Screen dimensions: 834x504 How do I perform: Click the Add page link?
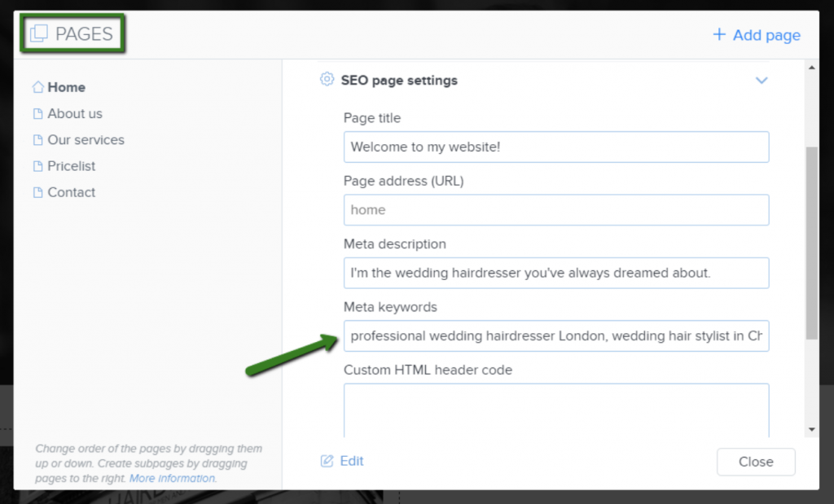[x=766, y=35]
